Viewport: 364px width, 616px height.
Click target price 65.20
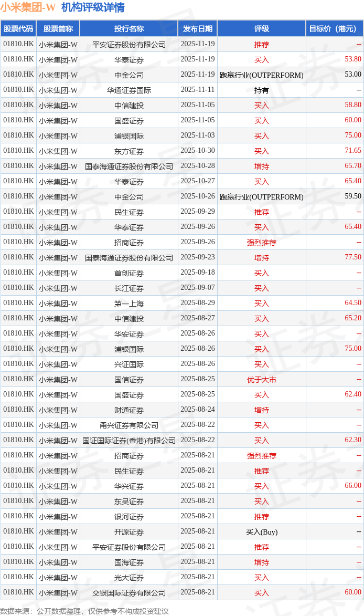pos(352,318)
